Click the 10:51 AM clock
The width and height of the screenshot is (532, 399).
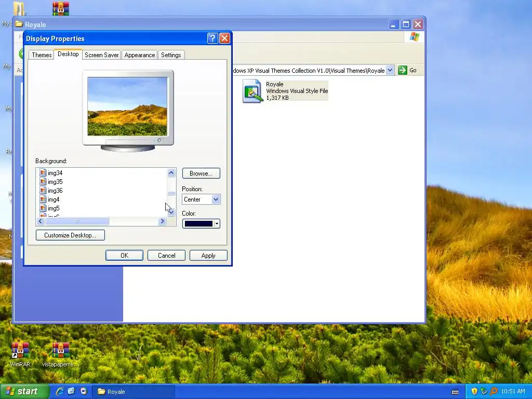pos(513,391)
